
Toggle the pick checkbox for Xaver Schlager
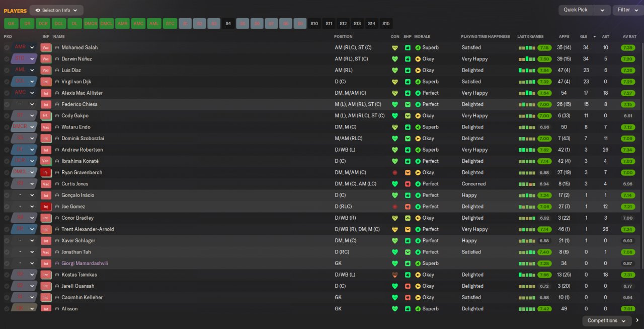tap(7, 241)
